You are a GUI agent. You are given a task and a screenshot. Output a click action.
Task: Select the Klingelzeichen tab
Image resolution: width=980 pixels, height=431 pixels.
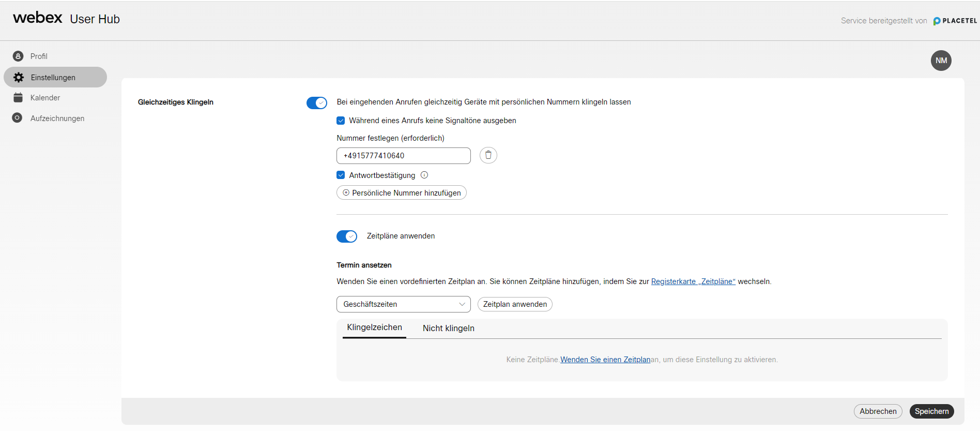[x=374, y=328]
